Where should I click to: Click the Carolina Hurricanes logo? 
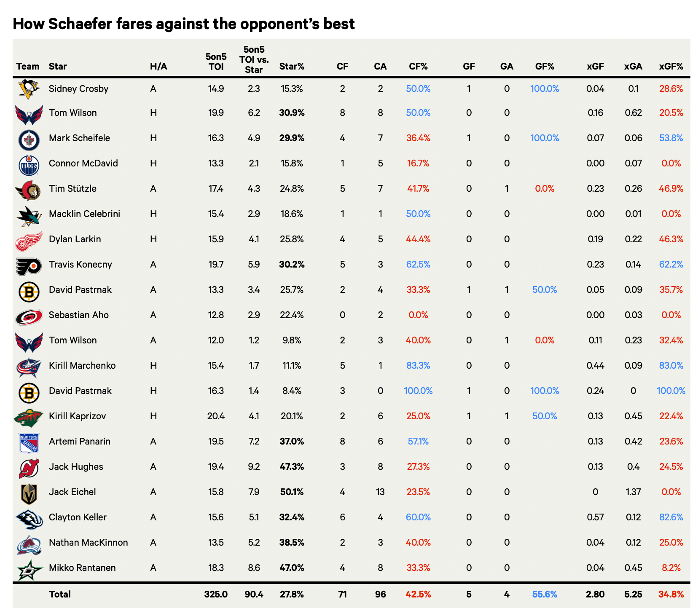(x=29, y=316)
